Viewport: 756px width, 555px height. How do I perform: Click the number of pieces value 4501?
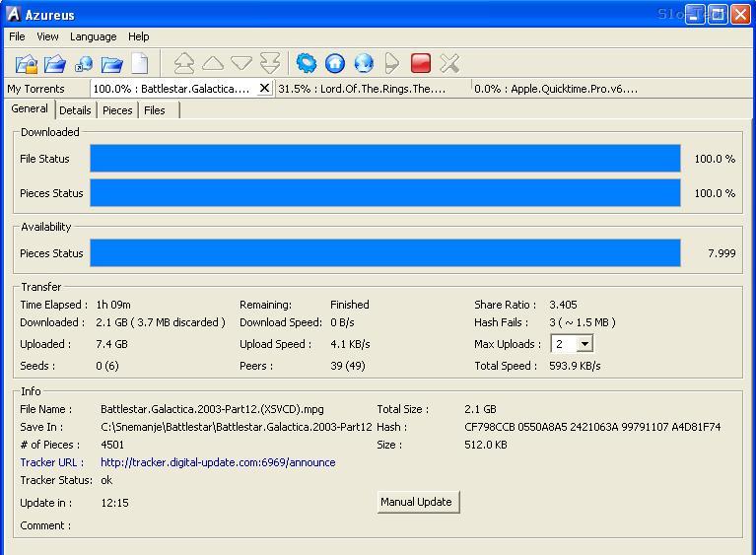112,445
